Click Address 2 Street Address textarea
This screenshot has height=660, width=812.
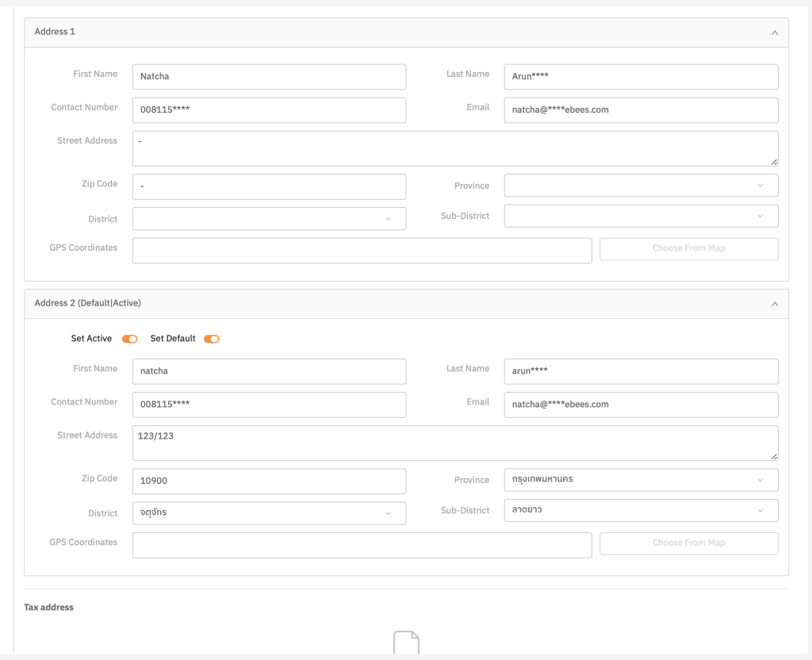click(454, 443)
